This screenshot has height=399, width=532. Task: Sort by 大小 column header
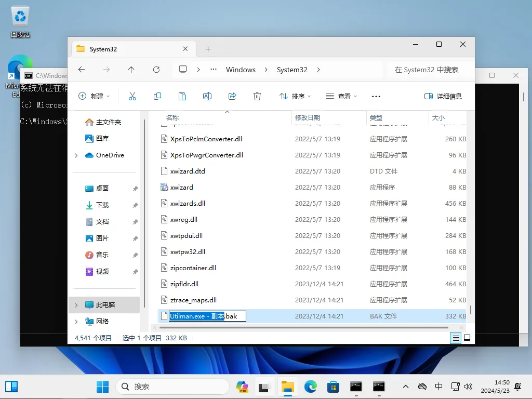pyautogui.click(x=438, y=118)
